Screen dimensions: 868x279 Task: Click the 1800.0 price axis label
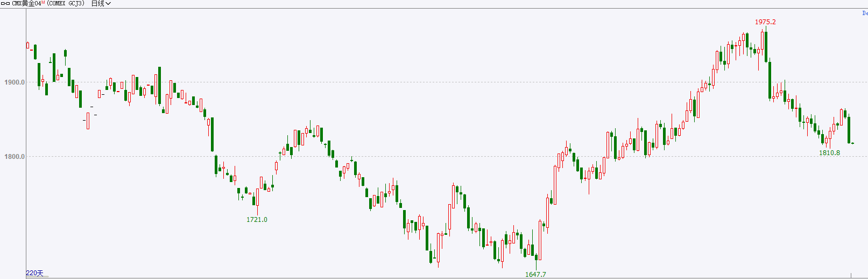[x=15, y=157]
